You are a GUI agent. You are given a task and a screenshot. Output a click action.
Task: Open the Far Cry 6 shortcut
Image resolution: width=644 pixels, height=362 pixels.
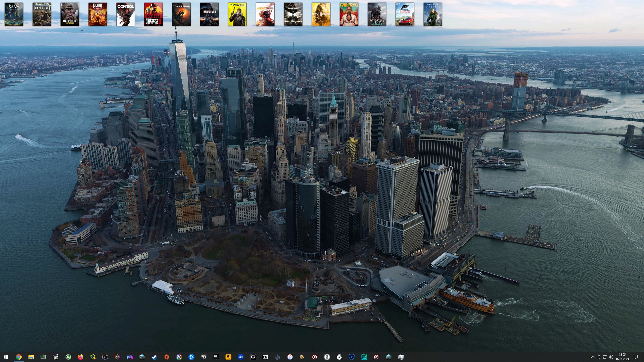pyautogui.click(x=349, y=14)
